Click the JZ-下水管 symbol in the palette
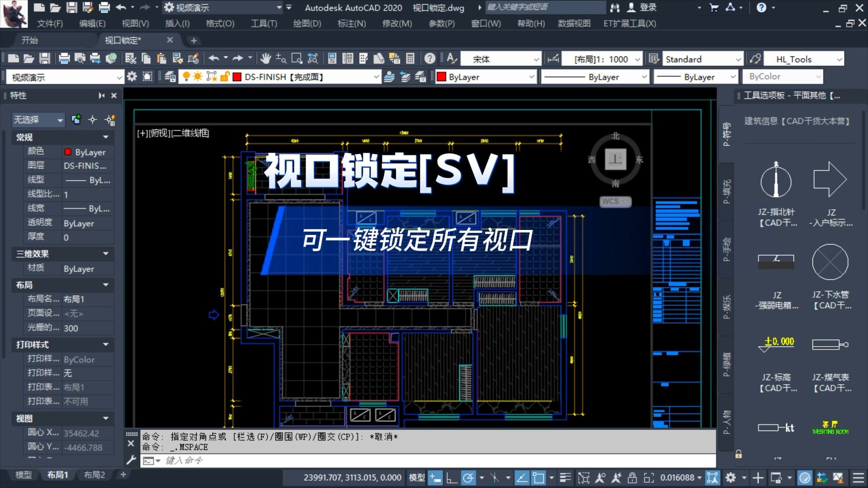Viewport: 868px width, 488px height. (x=830, y=262)
